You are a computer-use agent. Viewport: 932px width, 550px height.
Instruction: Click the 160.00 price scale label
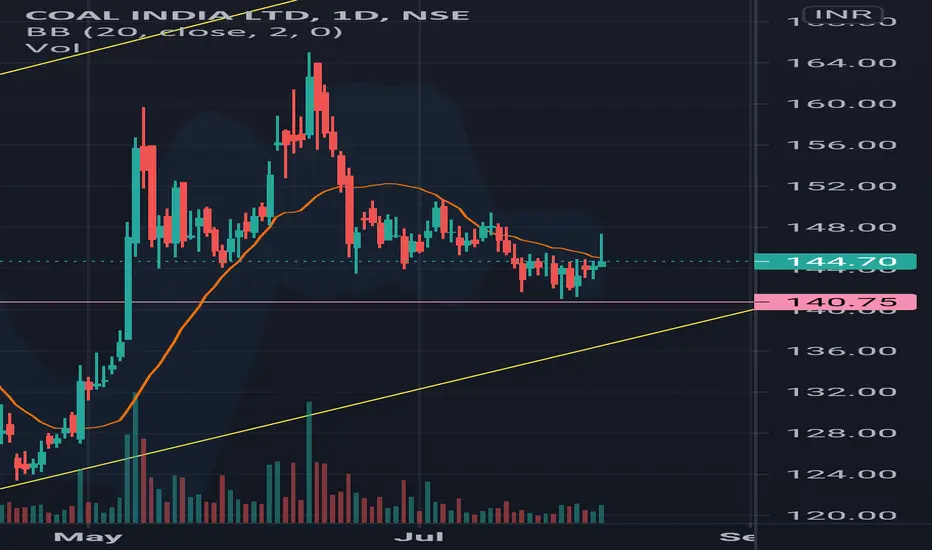(x=841, y=103)
